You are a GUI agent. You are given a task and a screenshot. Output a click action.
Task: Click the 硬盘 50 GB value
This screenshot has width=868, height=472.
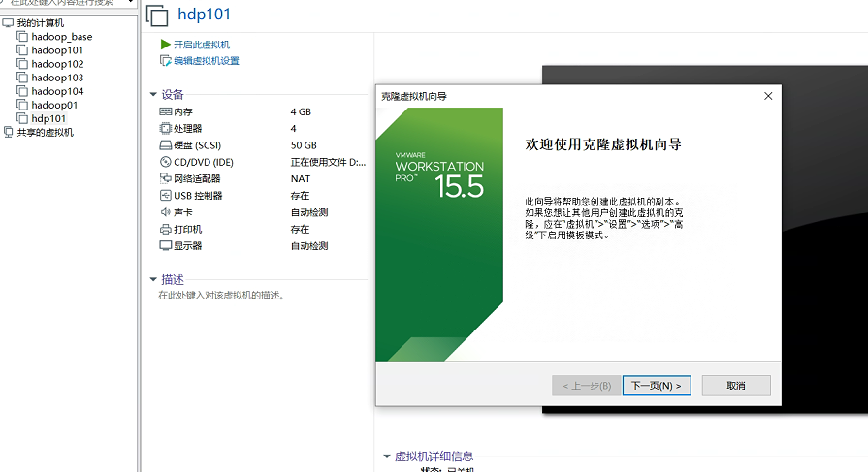click(304, 145)
